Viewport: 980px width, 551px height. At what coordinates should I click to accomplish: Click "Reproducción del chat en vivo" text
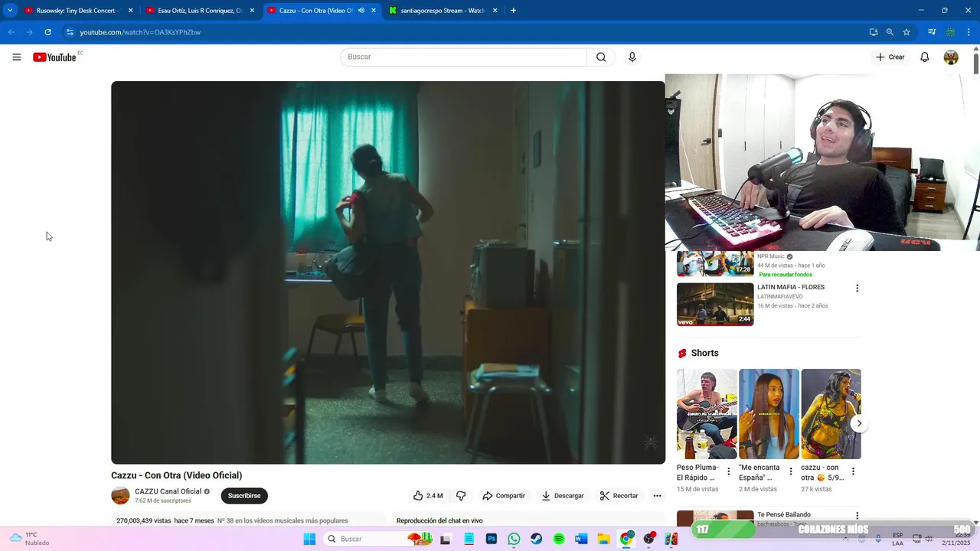[x=439, y=520]
